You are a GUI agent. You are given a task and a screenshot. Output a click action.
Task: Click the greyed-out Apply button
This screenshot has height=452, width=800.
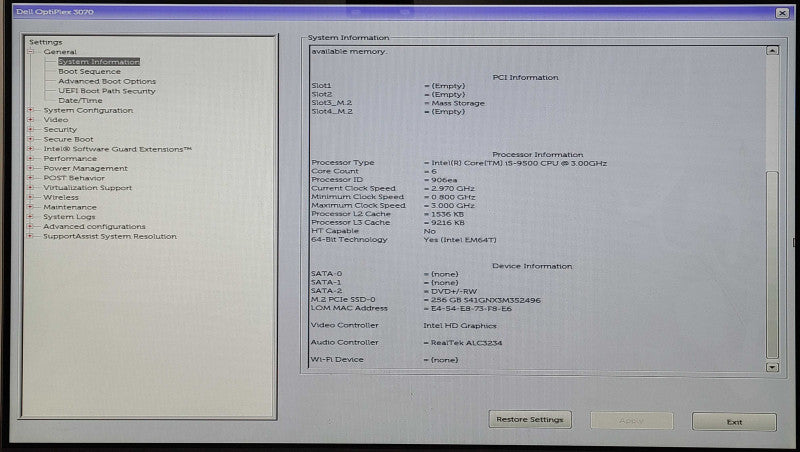coord(632,421)
